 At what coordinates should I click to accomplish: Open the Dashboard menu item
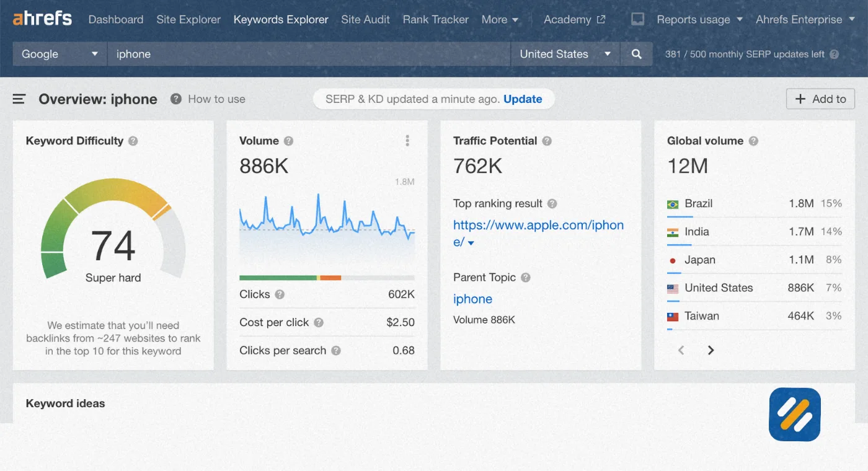click(116, 19)
